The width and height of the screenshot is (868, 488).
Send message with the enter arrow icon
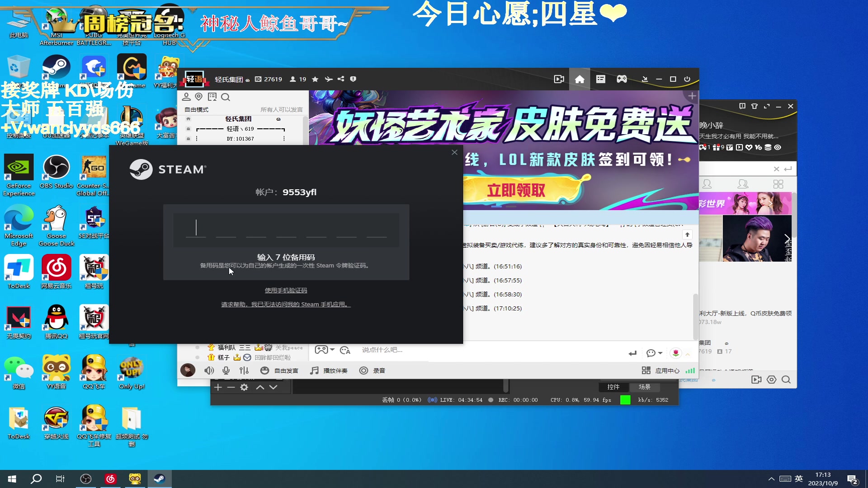click(632, 353)
